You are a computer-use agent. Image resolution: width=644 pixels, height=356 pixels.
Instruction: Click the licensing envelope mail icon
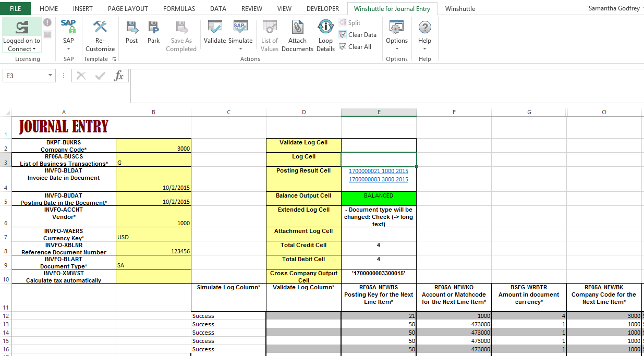pyautogui.click(x=47, y=34)
